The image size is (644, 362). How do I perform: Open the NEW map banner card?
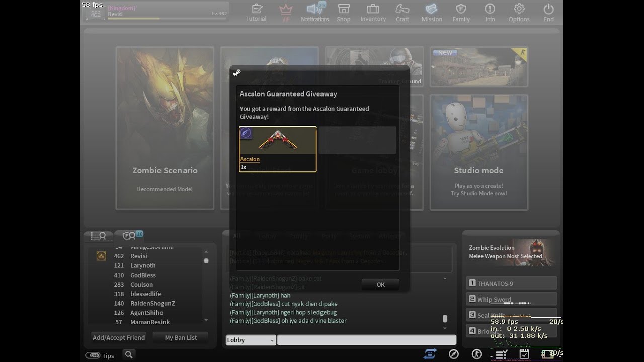(x=478, y=67)
